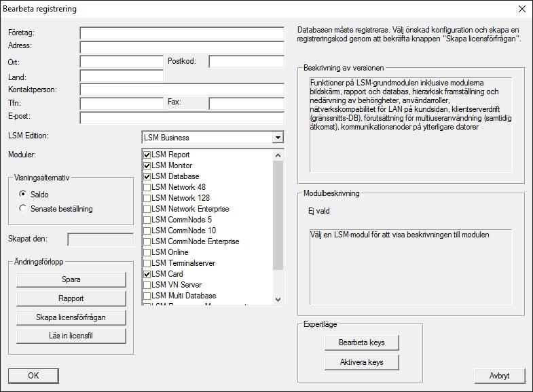Click the Skapat den date field

[100, 239]
